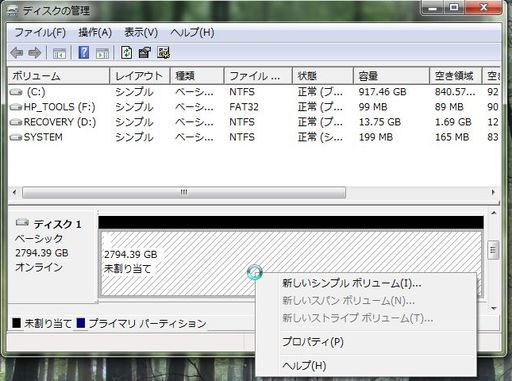Sort by the ファイル ... column header
Screen dimensions: 512x381
[258, 76]
